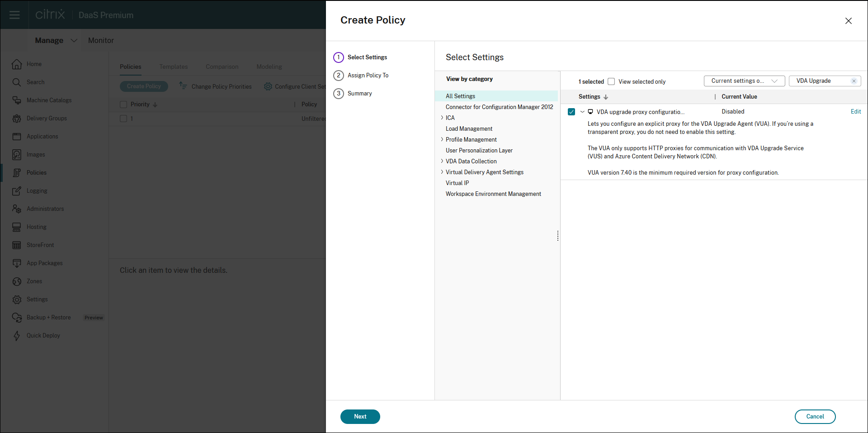Image resolution: width=868 pixels, height=433 pixels.
Task: Open the Manage dropdown menu
Action: tap(56, 40)
